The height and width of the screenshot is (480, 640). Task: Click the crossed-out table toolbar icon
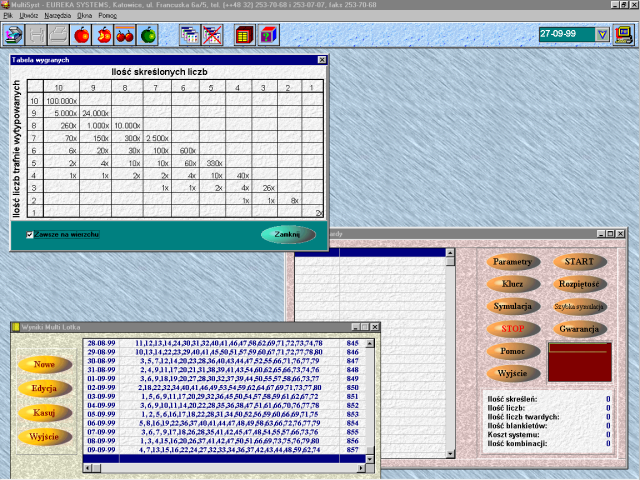pos(212,35)
